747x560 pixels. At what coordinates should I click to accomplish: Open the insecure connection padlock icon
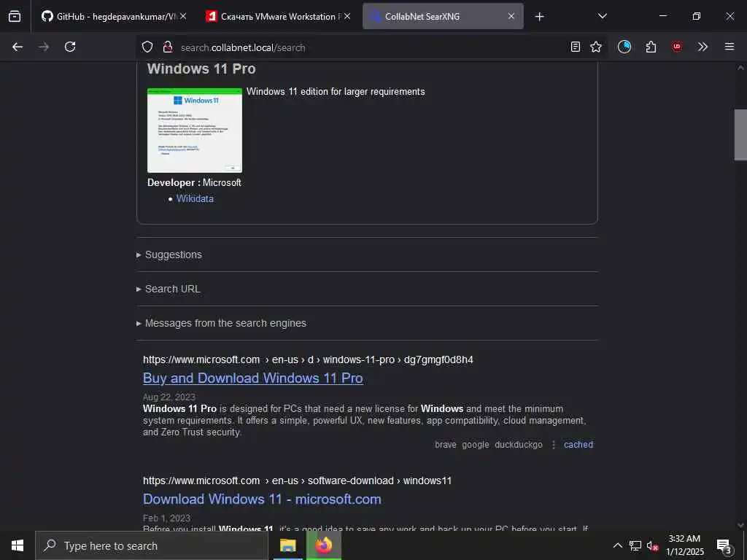[x=167, y=47]
